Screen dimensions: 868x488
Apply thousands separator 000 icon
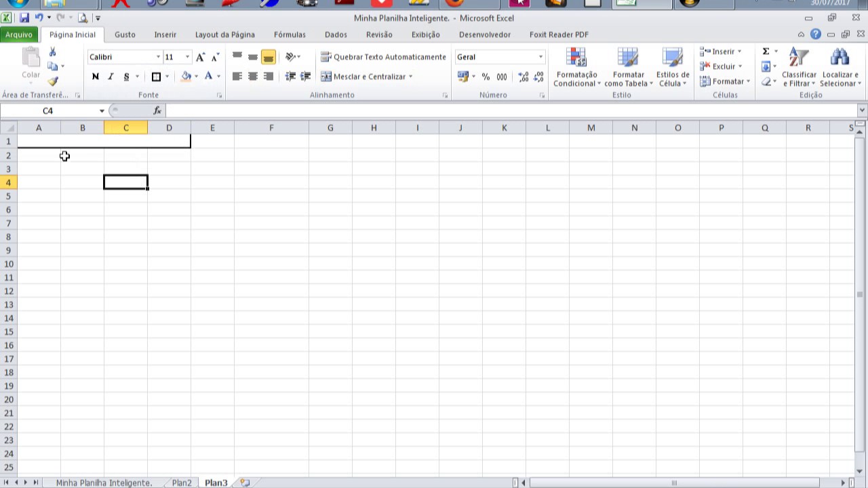pos(502,77)
